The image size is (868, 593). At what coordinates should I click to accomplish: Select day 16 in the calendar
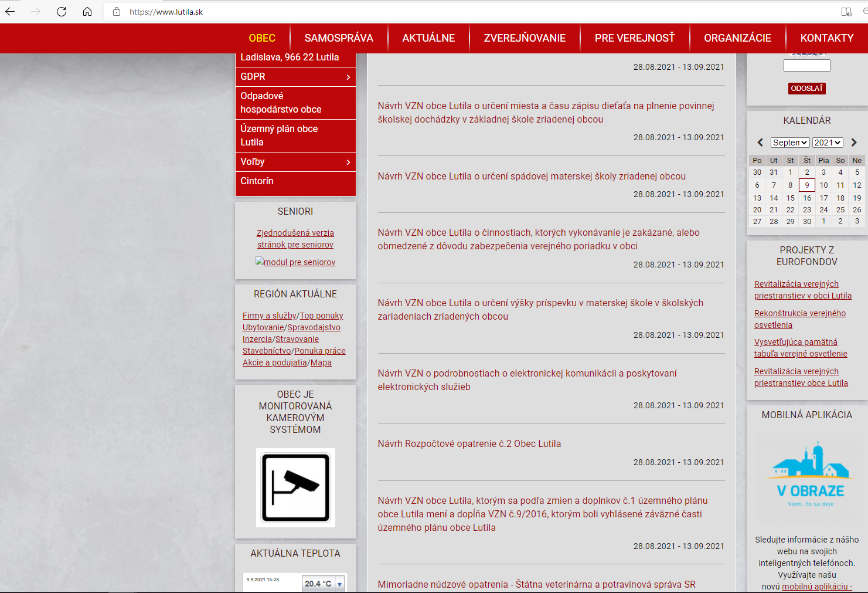807,198
